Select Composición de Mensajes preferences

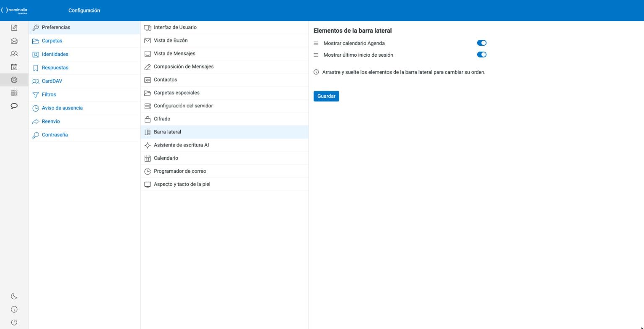pos(224,66)
